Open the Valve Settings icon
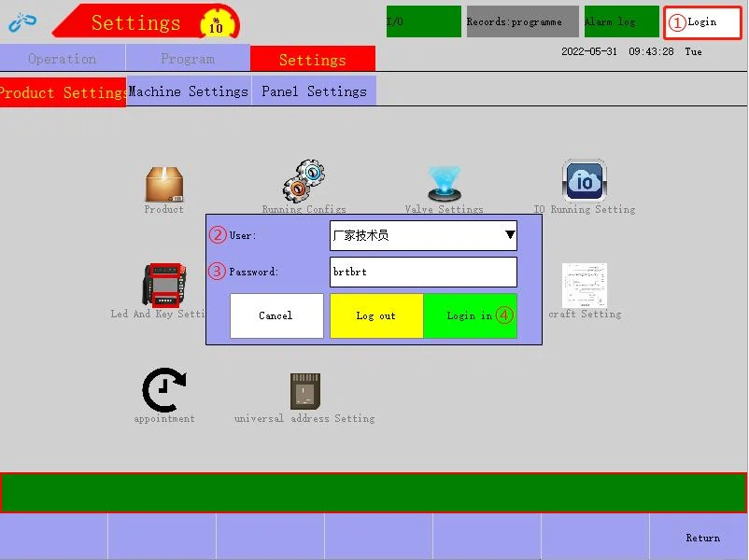This screenshot has height=560, width=749. (445, 183)
